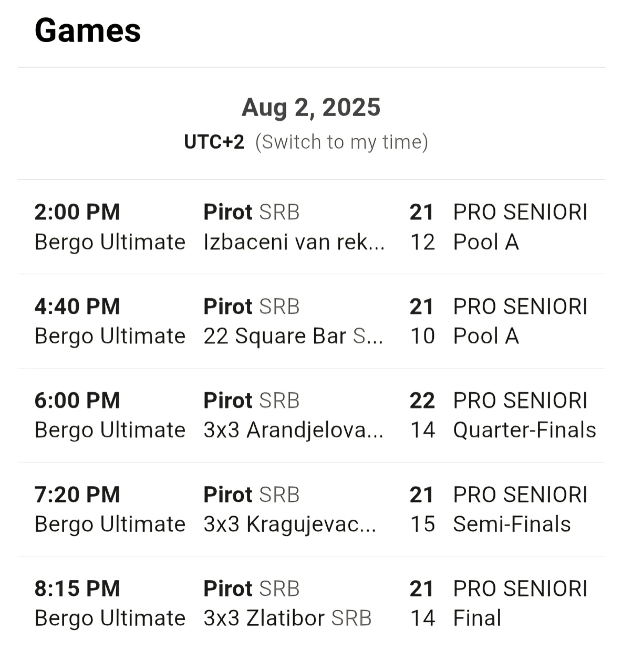
Task: Click Bergo Ultimate under 7:20 PM
Action: coord(110,524)
